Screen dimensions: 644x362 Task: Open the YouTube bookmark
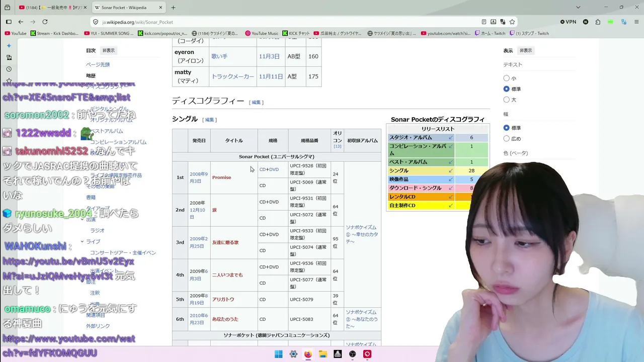[16, 33]
